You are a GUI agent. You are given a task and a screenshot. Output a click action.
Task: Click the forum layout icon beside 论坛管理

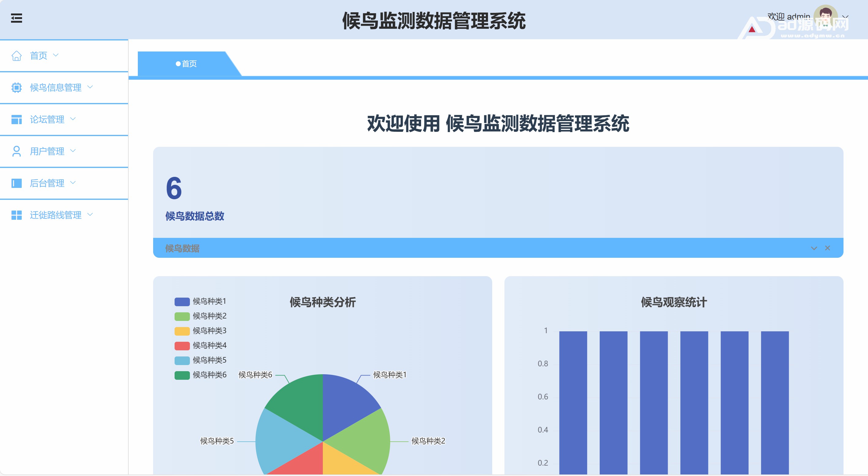pyautogui.click(x=17, y=119)
